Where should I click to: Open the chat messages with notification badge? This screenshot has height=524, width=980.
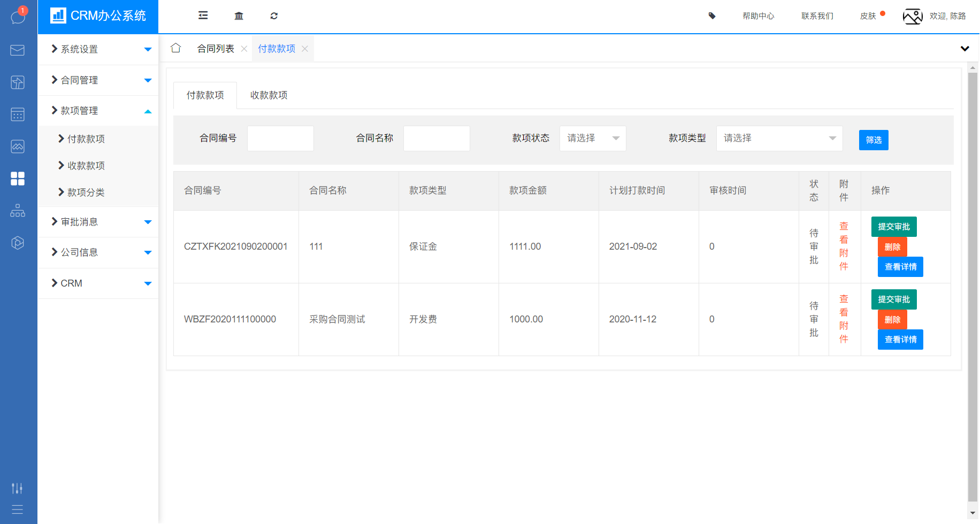pyautogui.click(x=18, y=16)
